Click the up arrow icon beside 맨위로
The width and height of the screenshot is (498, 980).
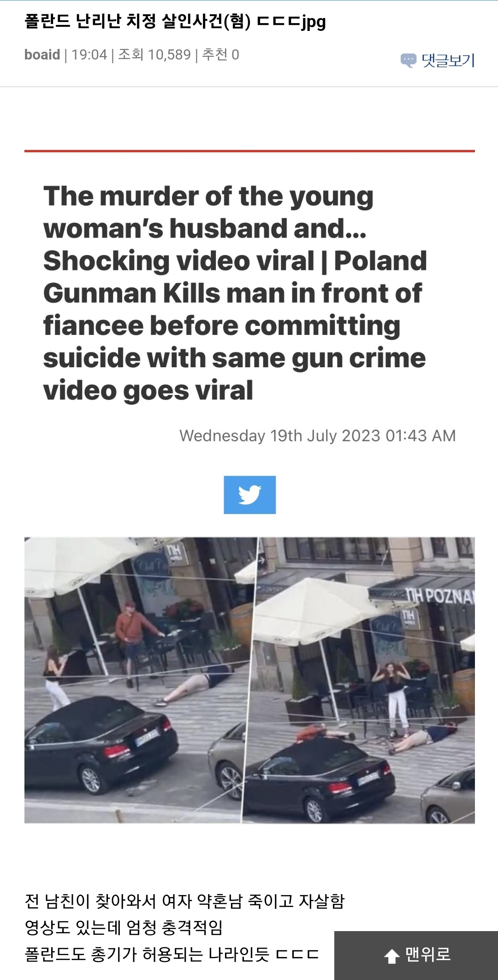(392, 956)
